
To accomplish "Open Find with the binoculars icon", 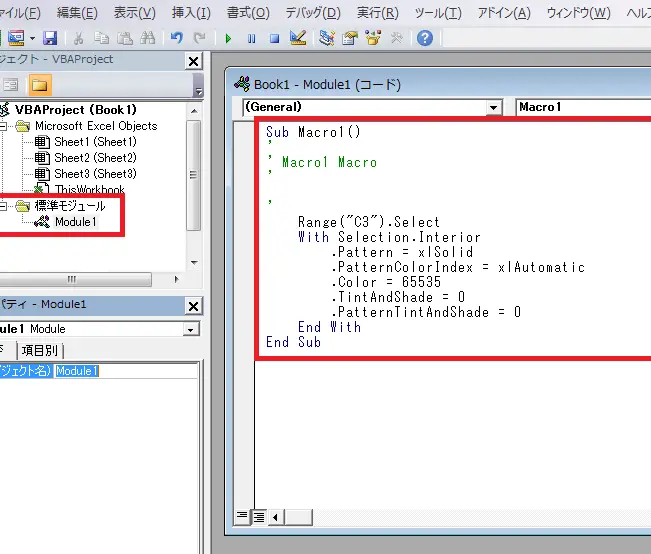I will (x=148, y=38).
